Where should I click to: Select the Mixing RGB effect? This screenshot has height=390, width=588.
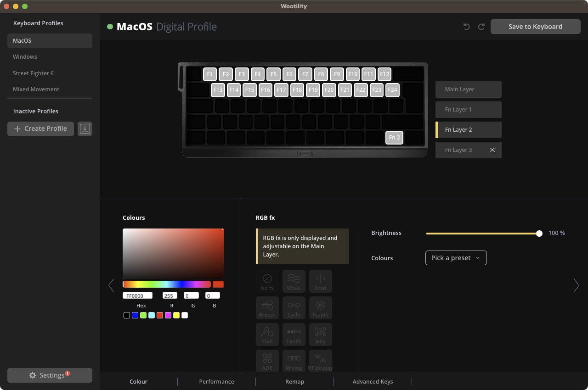point(294,361)
